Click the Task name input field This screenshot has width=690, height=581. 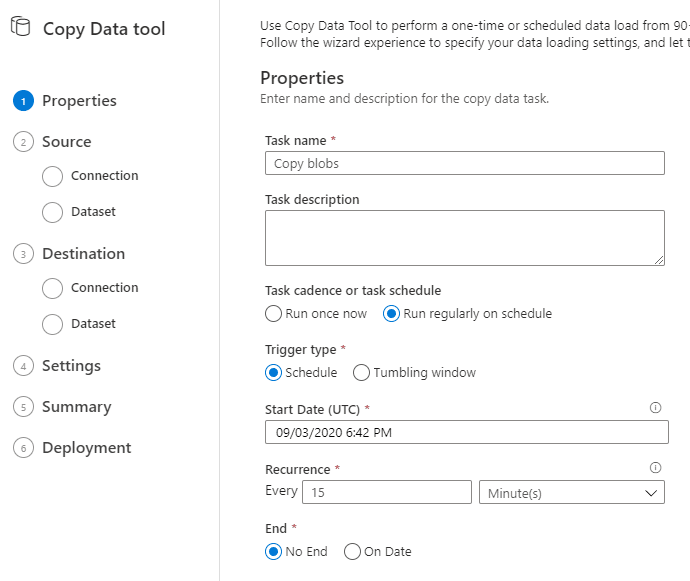coord(465,163)
